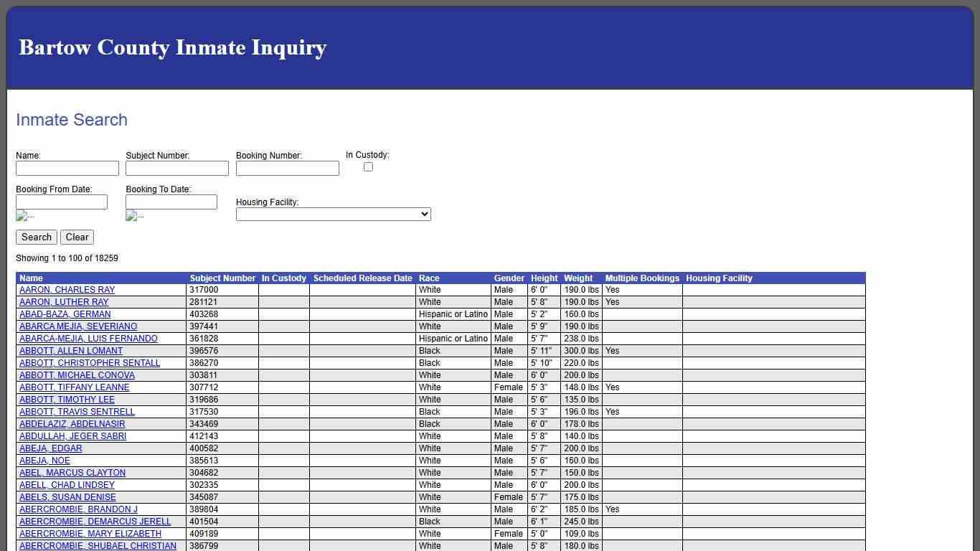980x551 pixels.
Task: Open ABEJA, EDGAR inmate record
Action: point(50,448)
